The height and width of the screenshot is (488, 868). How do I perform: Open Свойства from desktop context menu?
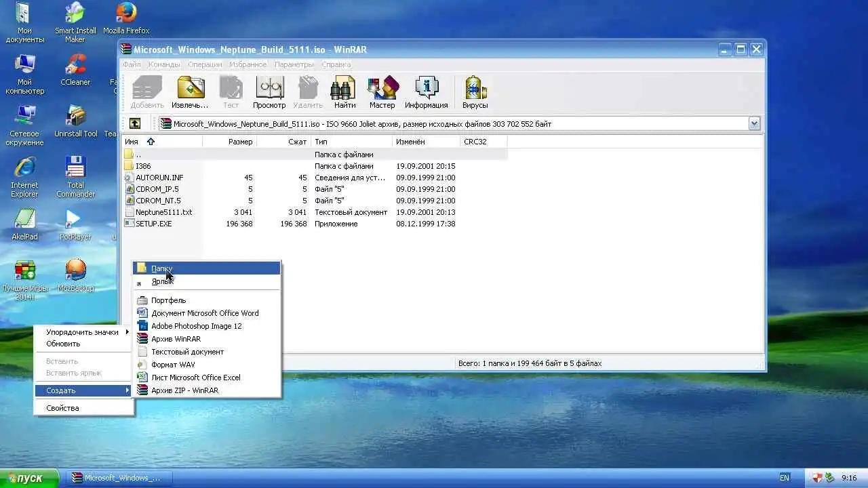(84, 408)
